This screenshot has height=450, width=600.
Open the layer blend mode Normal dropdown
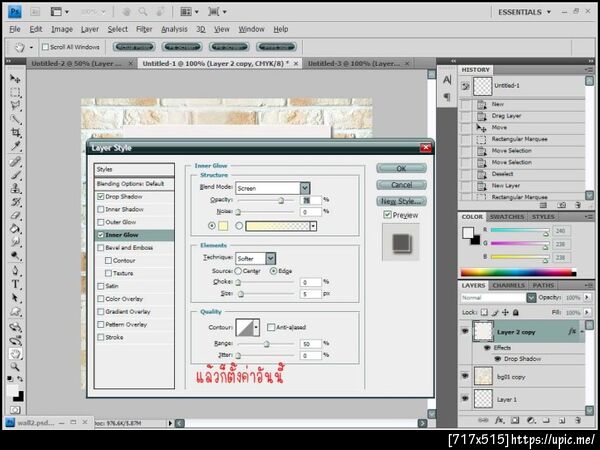pyautogui.click(x=531, y=297)
